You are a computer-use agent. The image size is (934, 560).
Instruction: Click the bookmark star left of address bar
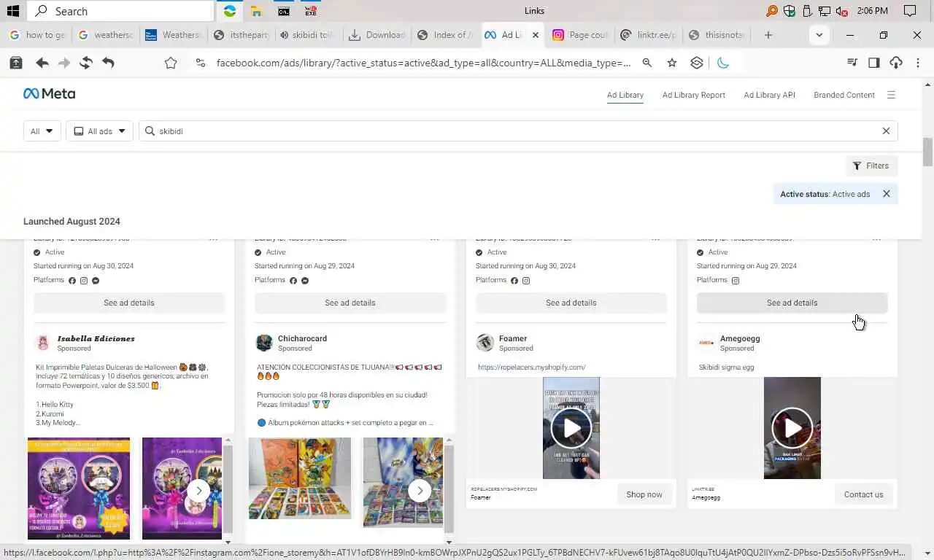tap(171, 63)
